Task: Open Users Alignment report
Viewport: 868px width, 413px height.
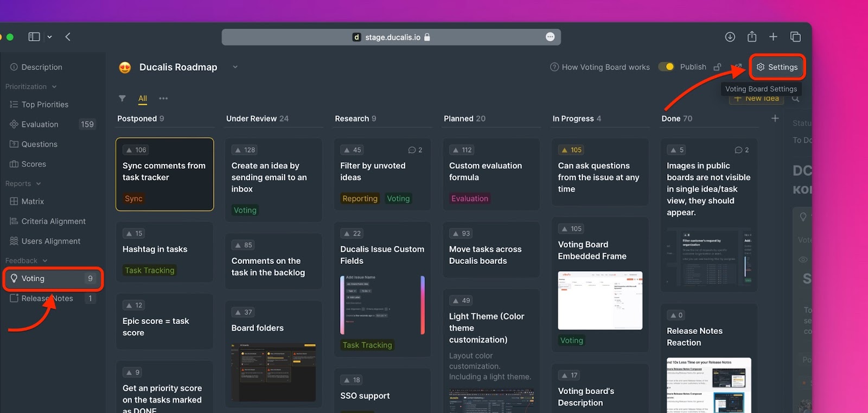Action: 45,241
